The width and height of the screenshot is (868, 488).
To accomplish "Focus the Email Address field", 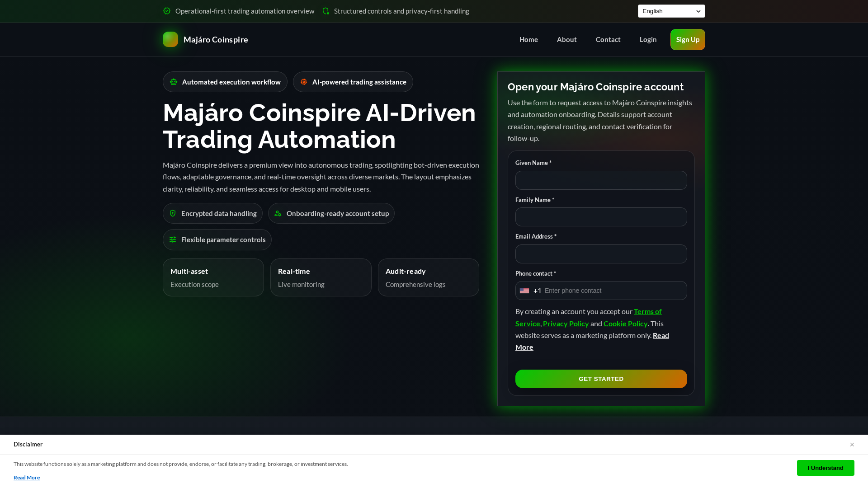I will (601, 254).
